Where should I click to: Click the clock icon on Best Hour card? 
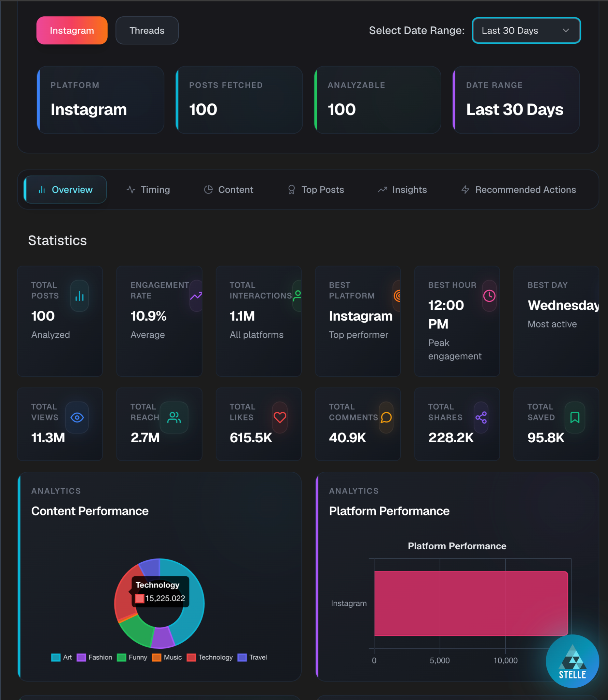coord(489,296)
